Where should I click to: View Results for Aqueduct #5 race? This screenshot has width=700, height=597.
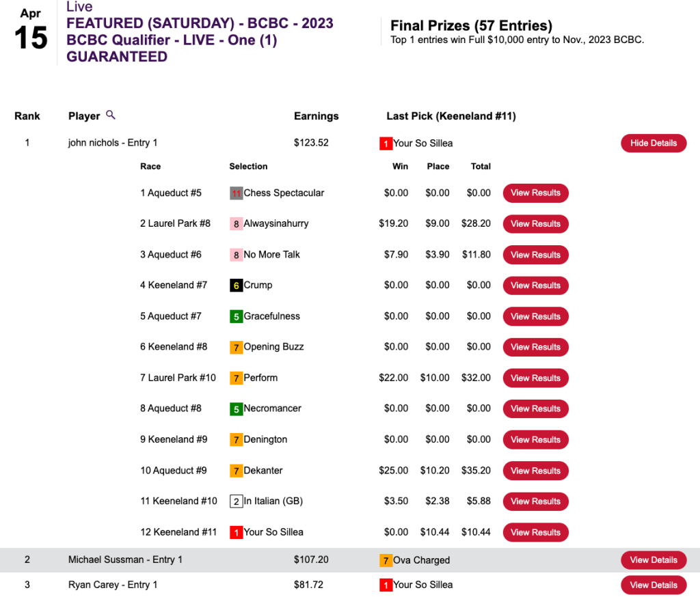click(x=535, y=193)
